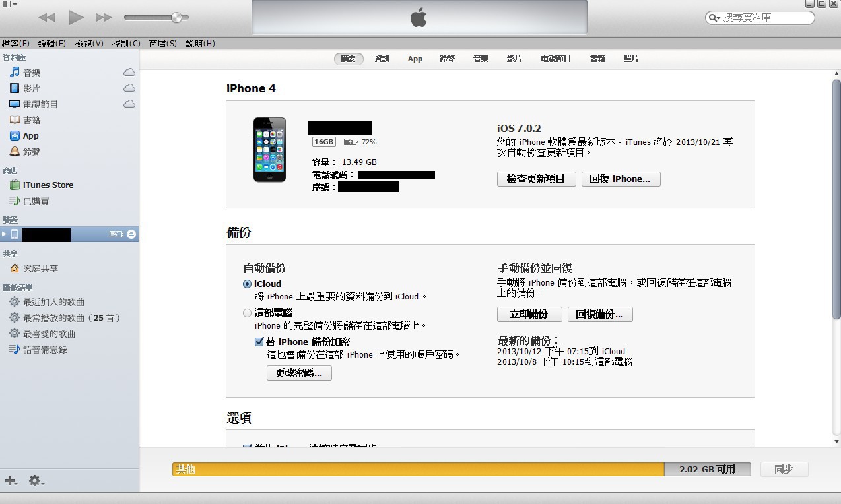
Task: Click the 回復備份... button
Action: (x=600, y=314)
